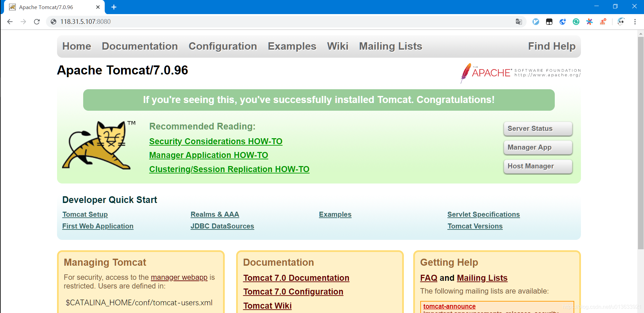Click the Server Status button
This screenshot has height=313, width=644.
pos(538,129)
